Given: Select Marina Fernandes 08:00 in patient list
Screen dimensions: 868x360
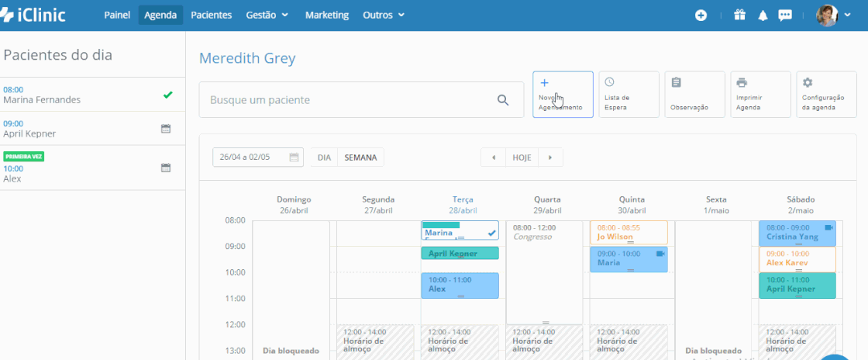Looking at the screenshot, I should pos(92,95).
